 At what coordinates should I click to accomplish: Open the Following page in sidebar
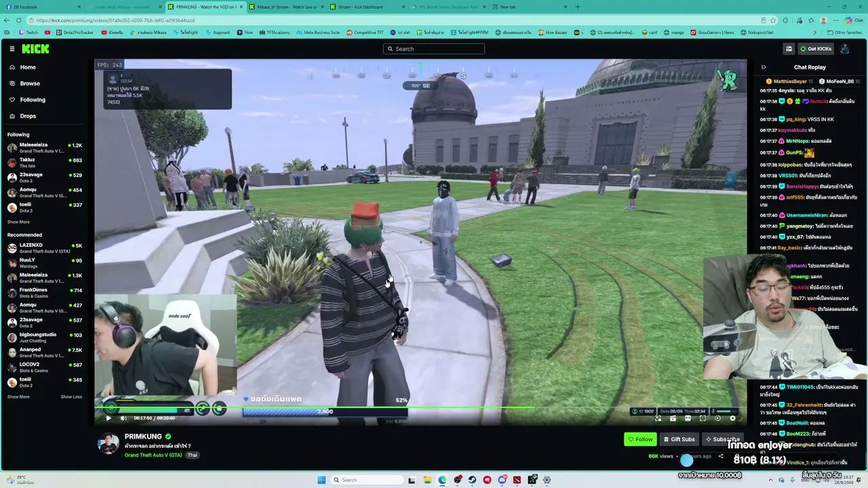coord(33,100)
